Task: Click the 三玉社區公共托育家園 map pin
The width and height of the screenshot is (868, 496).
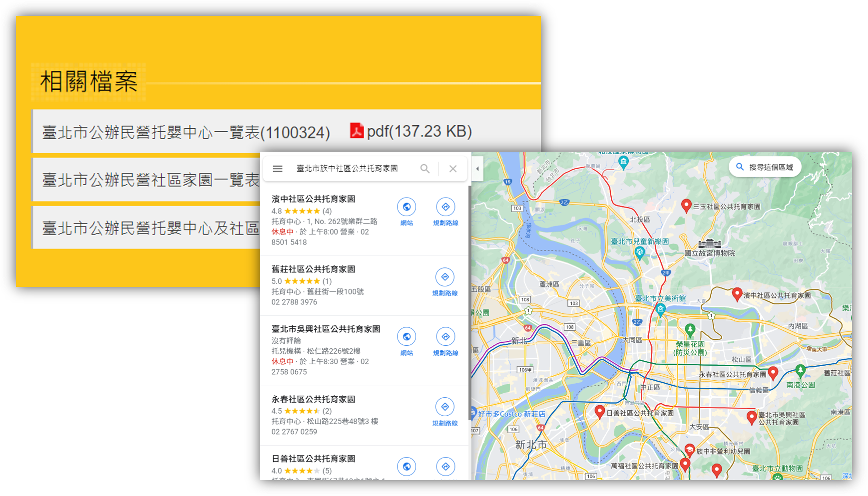Action: pyautogui.click(x=686, y=205)
